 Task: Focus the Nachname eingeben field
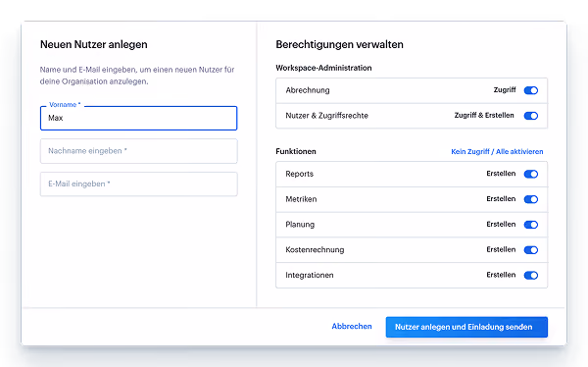pyautogui.click(x=139, y=151)
